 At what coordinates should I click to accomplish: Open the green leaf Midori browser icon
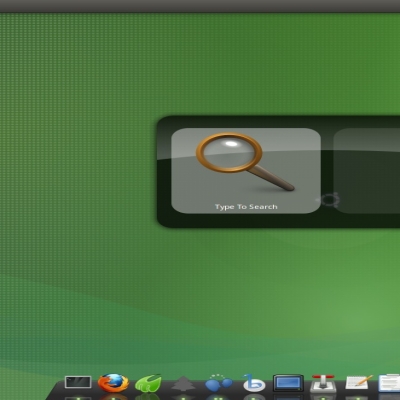(x=148, y=383)
